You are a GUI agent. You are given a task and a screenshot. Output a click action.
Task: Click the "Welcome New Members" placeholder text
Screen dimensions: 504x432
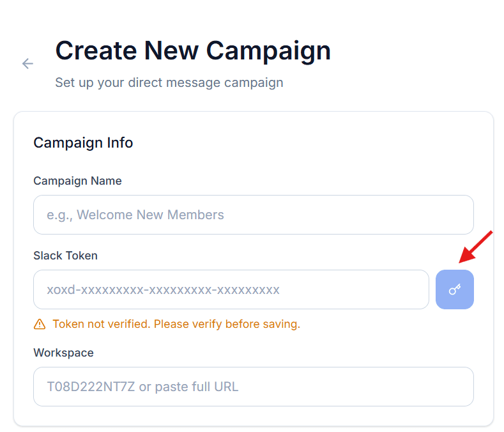tap(150, 215)
